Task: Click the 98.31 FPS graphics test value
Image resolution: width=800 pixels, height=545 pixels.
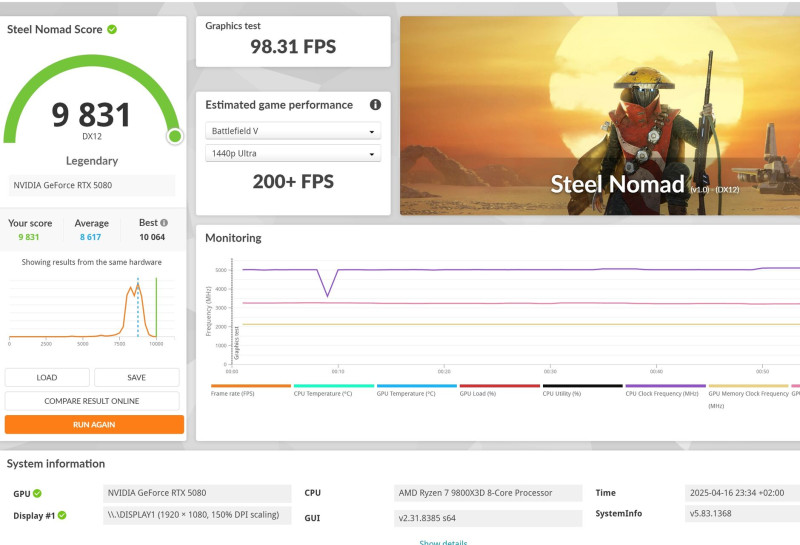Action: (x=293, y=47)
